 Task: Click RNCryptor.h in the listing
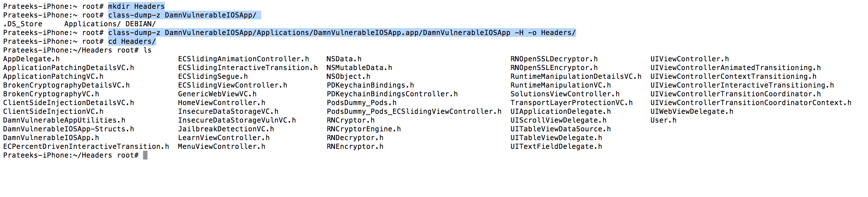tap(351, 120)
